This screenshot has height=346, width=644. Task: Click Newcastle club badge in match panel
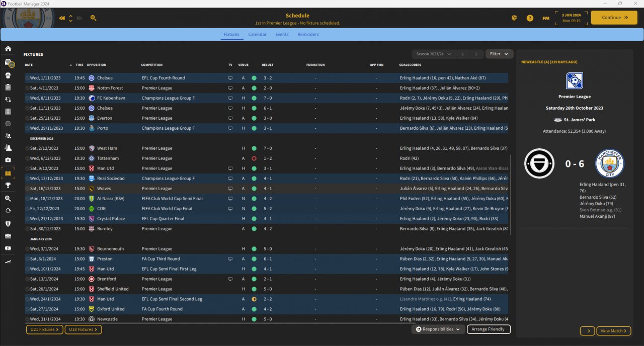(x=539, y=163)
